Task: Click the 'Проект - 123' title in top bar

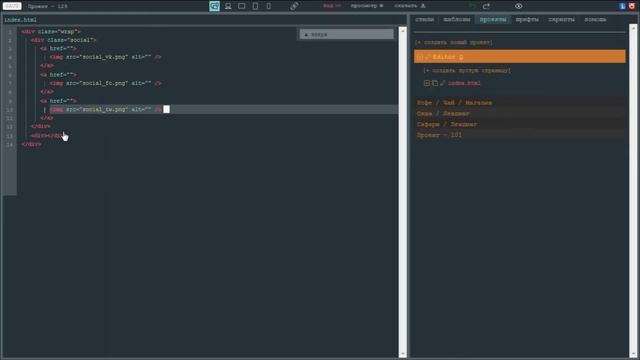Action: 48,6
